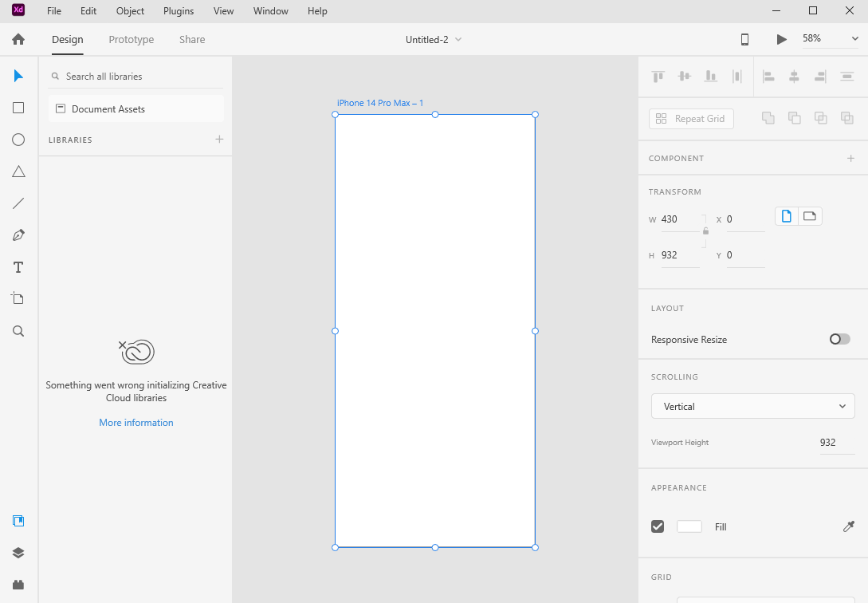The width and height of the screenshot is (868, 603).
Task: Open the Window menu
Action: pyautogui.click(x=271, y=11)
